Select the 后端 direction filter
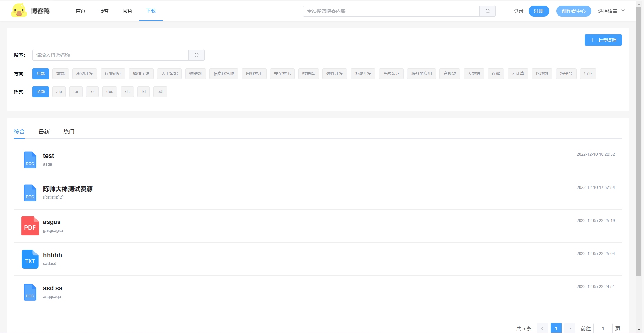 coord(41,74)
